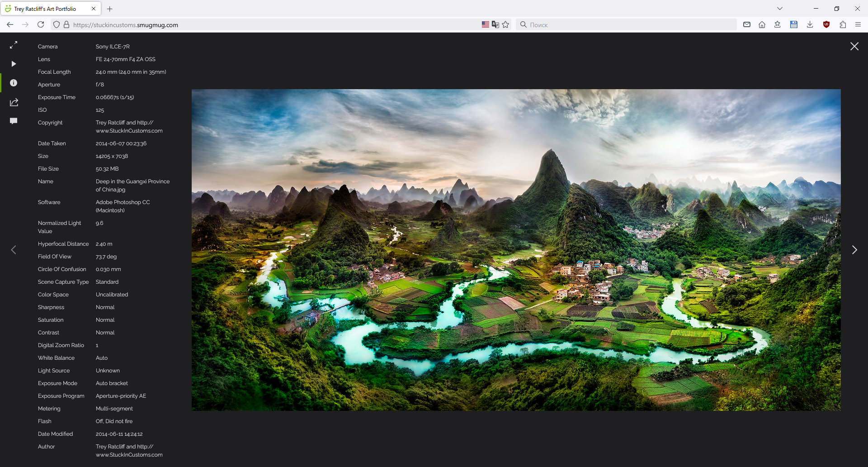The width and height of the screenshot is (868, 467).
Task: Expand the list all tabs dropdown
Action: (780, 9)
